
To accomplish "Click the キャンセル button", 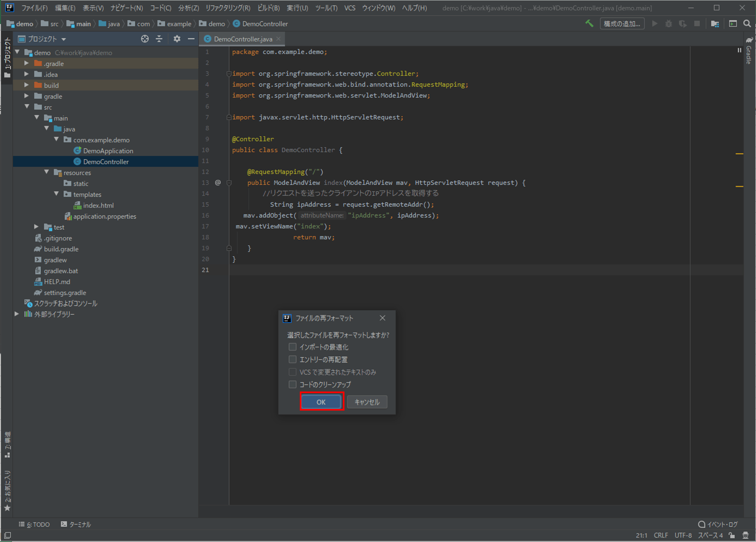I will point(367,402).
